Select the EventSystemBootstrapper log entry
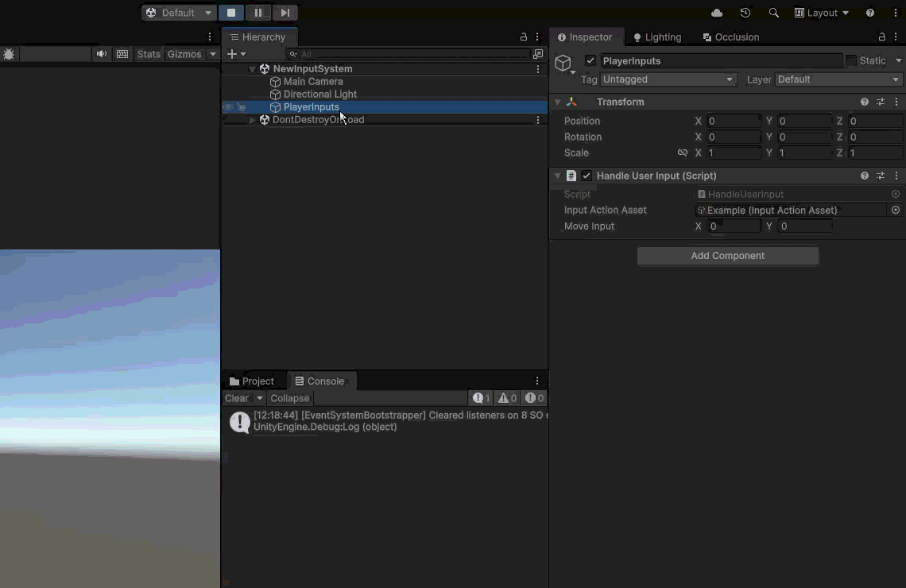 (x=385, y=421)
